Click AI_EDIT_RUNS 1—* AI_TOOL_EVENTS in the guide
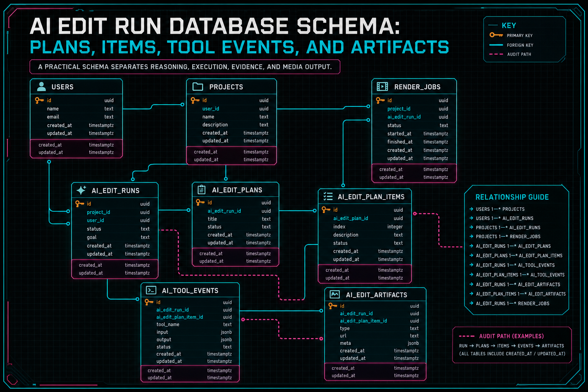This screenshot has width=588, height=392. pos(515,265)
